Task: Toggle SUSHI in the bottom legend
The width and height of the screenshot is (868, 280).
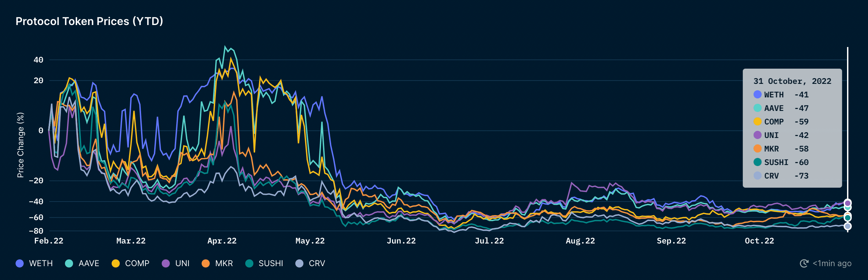Action: pyautogui.click(x=264, y=263)
